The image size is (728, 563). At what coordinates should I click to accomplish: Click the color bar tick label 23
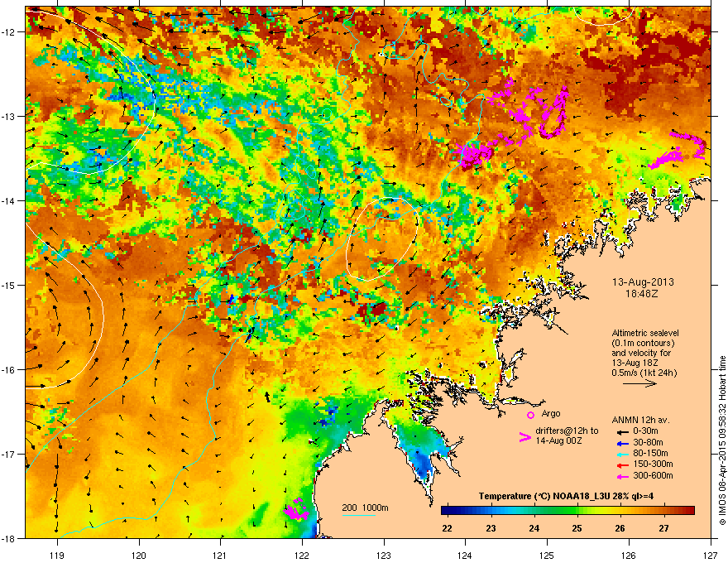491,528
